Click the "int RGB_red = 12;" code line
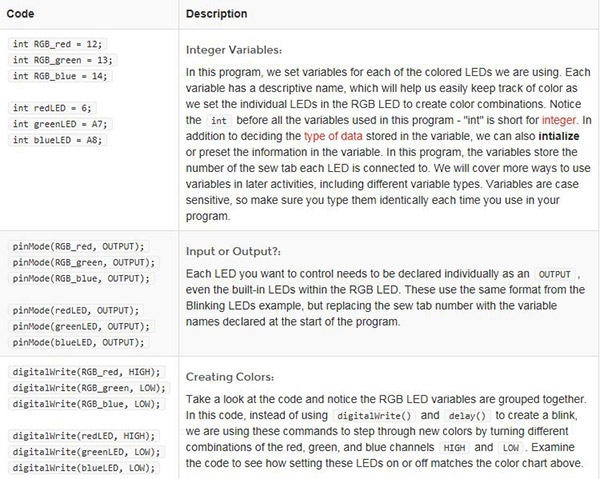Viewport: 600px width, 479px height. (x=57, y=45)
